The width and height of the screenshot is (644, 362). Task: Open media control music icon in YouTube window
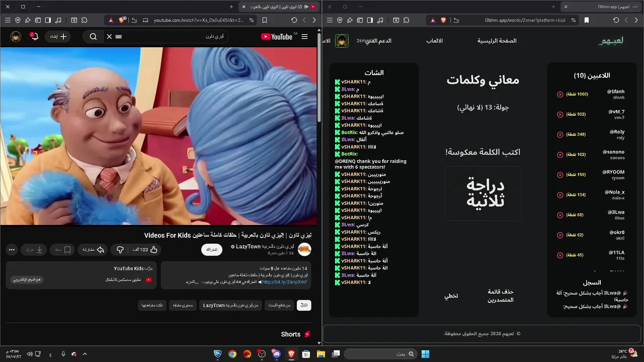pyautogui.click(x=58, y=20)
